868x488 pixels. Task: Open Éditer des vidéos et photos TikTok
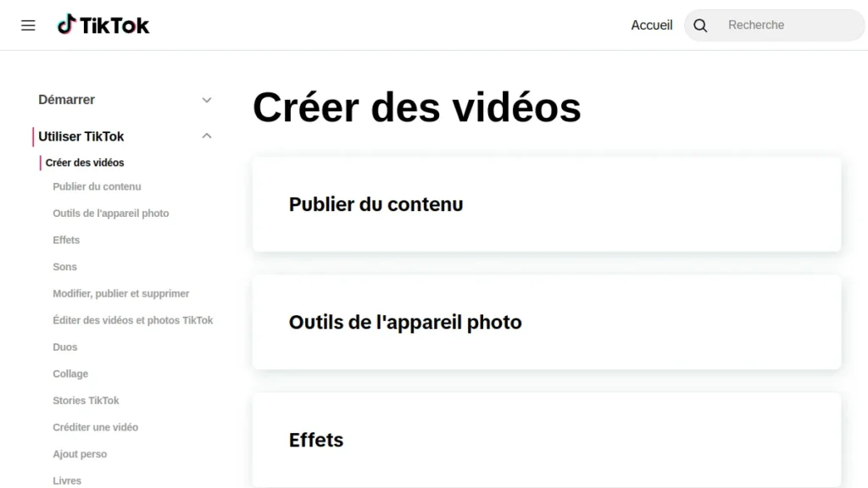pyautogui.click(x=133, y=319)
